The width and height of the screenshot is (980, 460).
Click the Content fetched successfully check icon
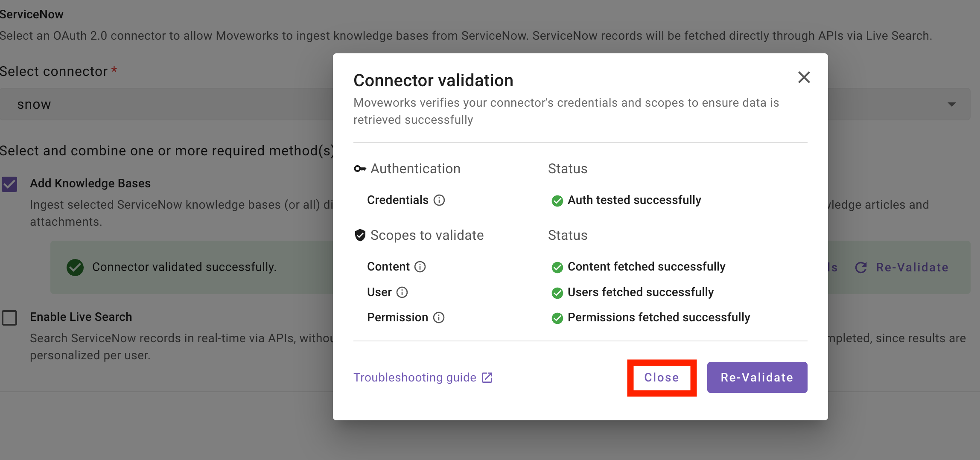557,268
